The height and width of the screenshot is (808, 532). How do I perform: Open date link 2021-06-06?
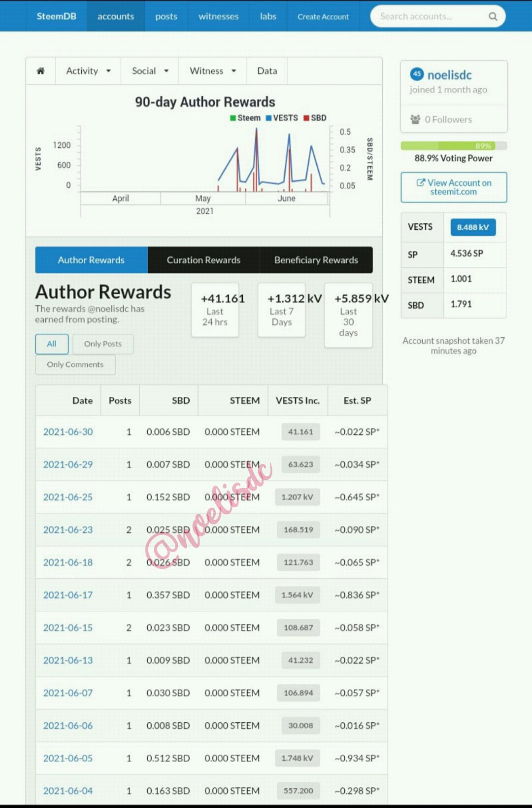pyautogui.click(x=68, y=726)
